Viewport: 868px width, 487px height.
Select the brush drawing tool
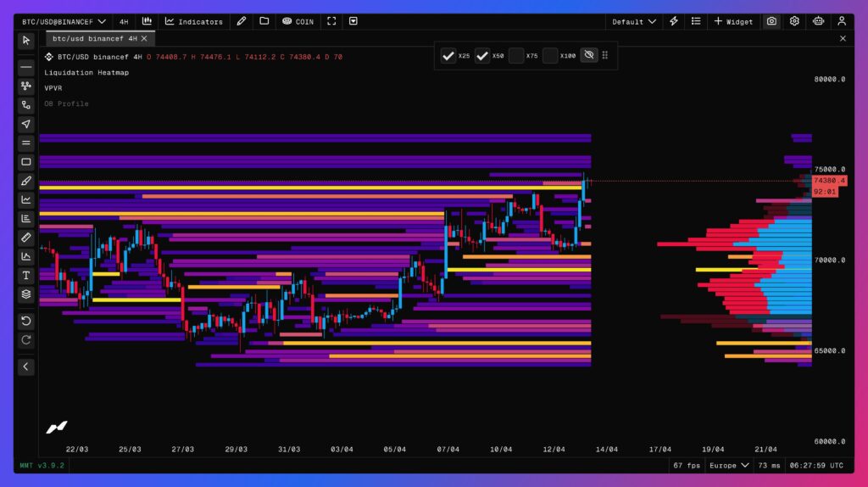(x=26, y=181)
